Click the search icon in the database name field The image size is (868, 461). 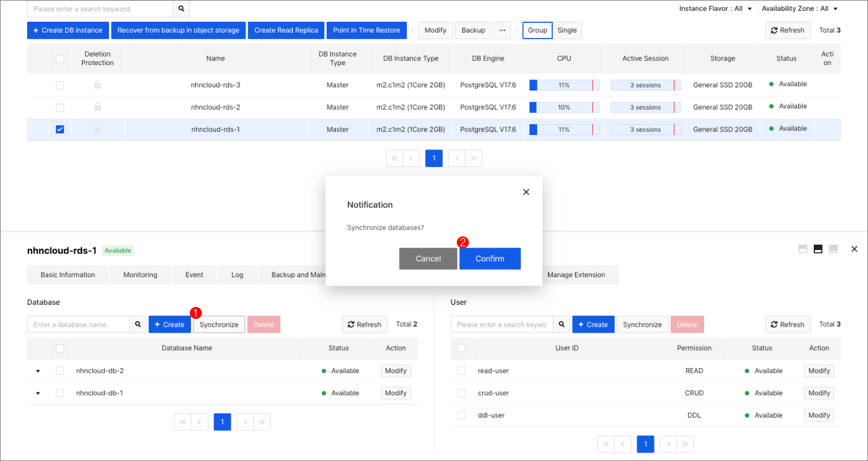[138, 324]
